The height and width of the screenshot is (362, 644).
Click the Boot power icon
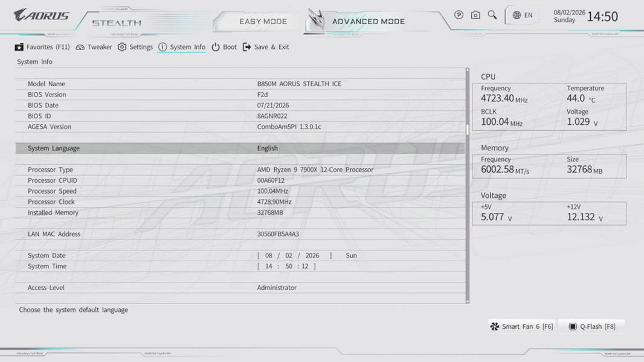[216, 47]
